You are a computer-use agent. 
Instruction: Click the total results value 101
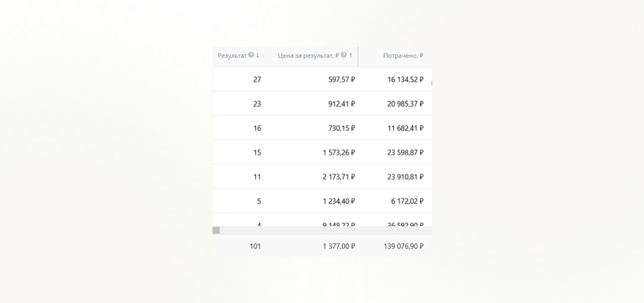coord(255,246)
